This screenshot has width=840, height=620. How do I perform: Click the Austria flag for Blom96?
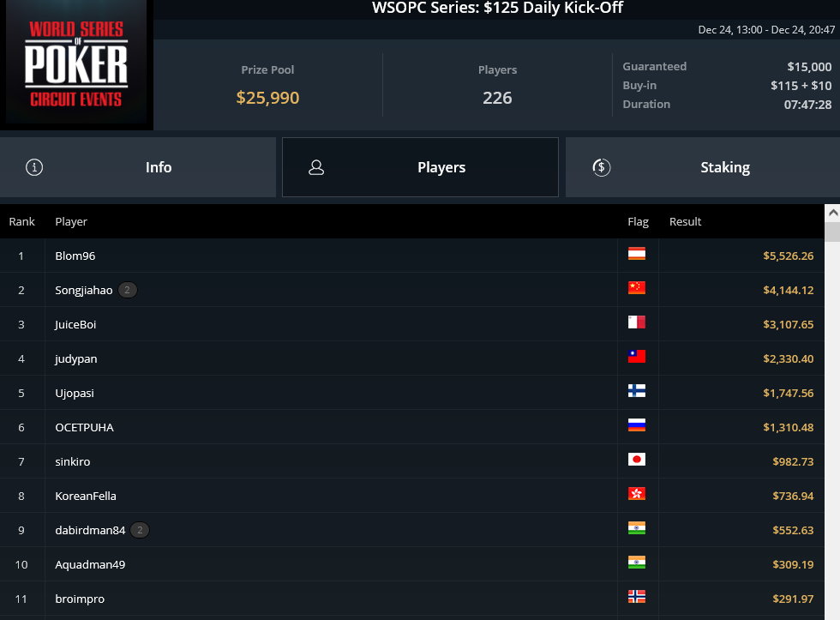coord(636,254)
